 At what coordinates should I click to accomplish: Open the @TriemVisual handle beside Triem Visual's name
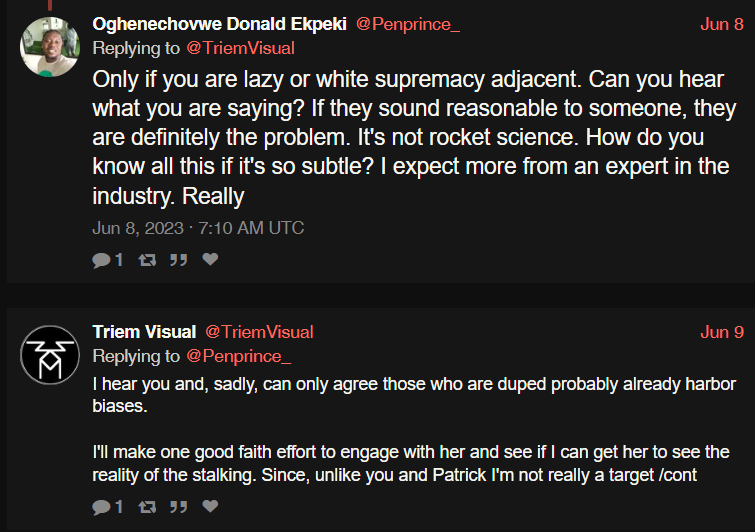(259, 332)
